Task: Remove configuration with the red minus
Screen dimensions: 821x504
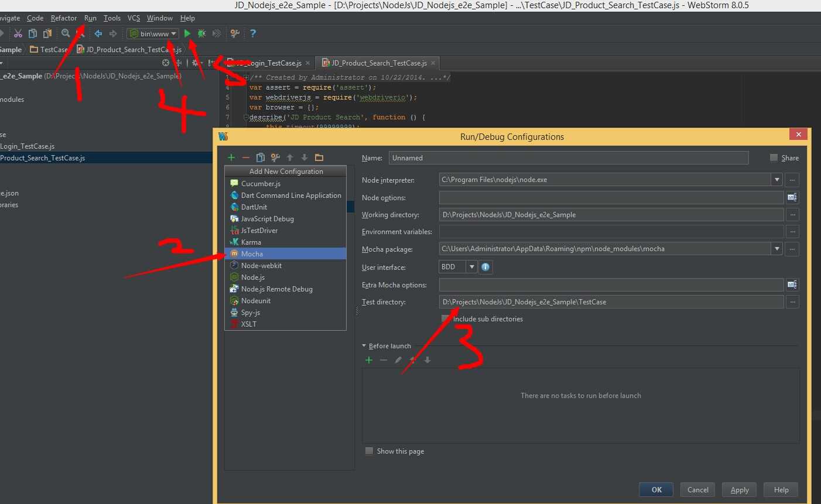Action: tap(246, 157)
